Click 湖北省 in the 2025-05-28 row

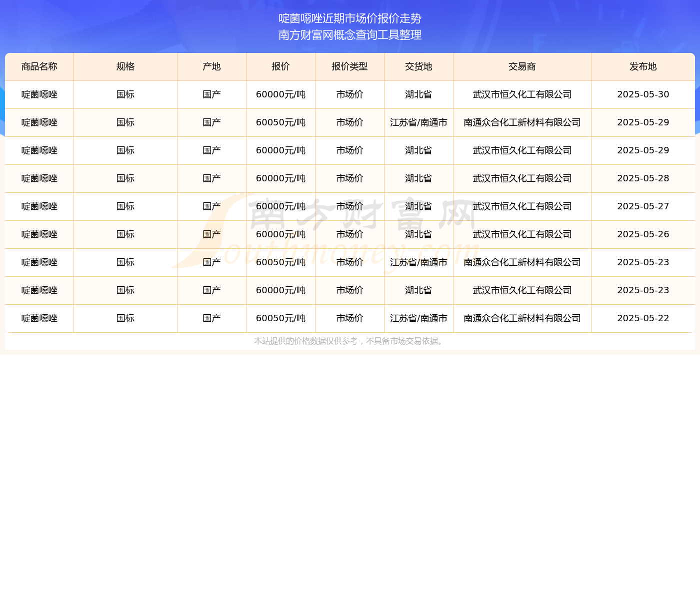[x=418, y=179]
